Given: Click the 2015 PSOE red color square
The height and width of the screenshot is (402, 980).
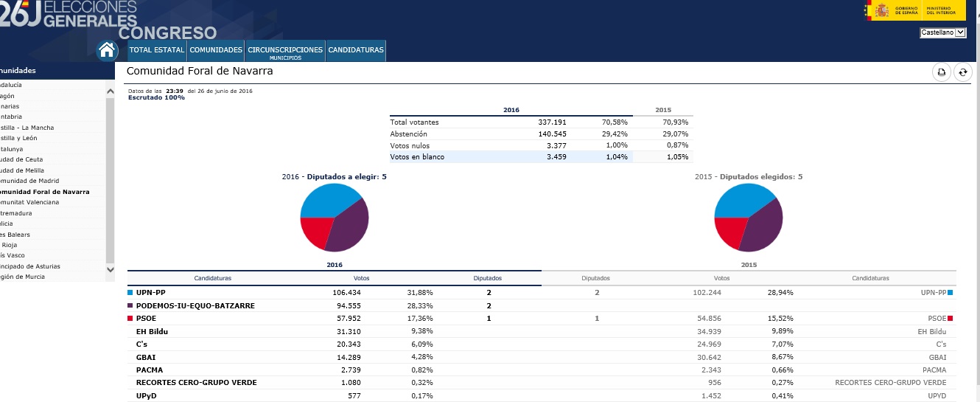Looking at the screenshot, I should point(951,319).
